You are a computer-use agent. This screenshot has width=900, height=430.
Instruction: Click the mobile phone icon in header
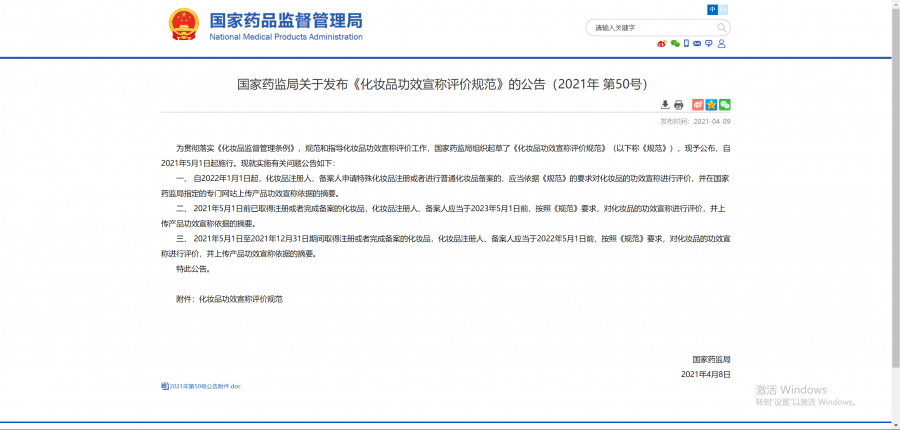tap(686, 44)
